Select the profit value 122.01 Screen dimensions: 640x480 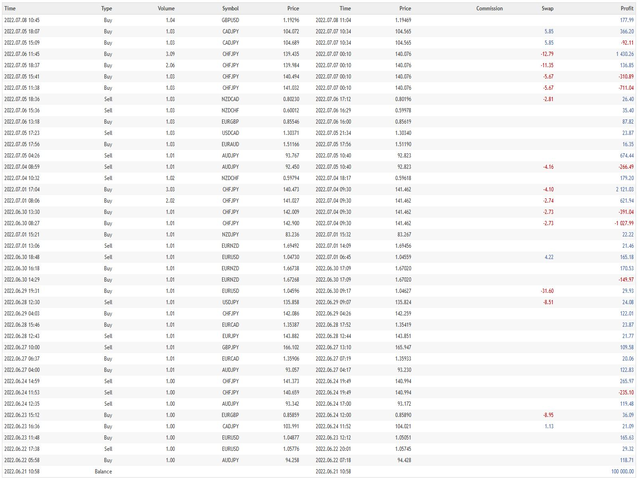627,313
